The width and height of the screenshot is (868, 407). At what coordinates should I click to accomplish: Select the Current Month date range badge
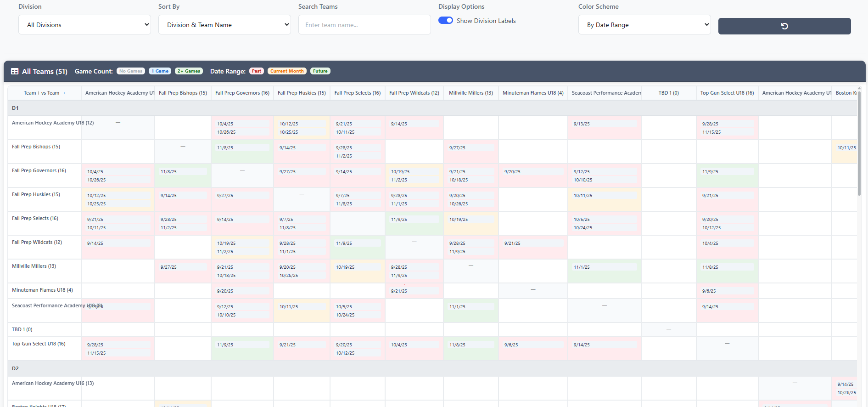pos(287,71)
